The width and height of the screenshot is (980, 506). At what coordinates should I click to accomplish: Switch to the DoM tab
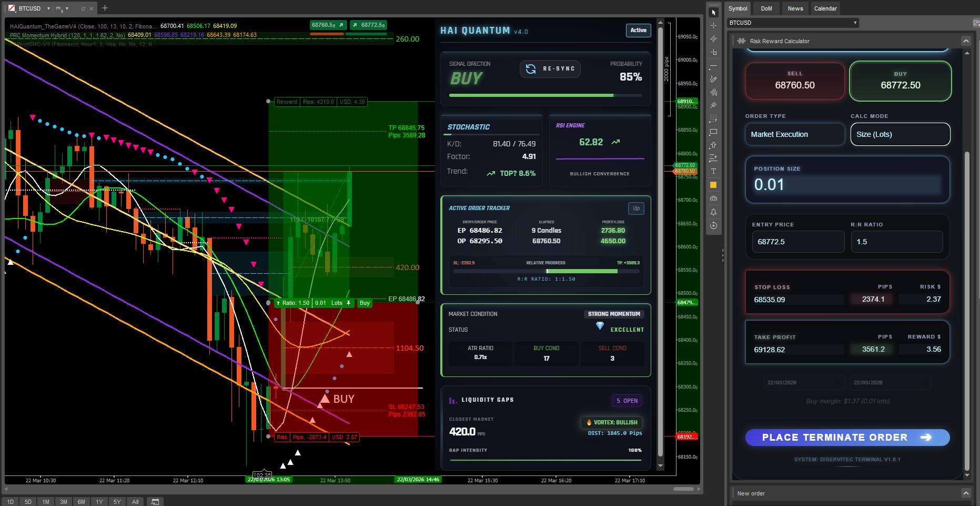(766, 8)
